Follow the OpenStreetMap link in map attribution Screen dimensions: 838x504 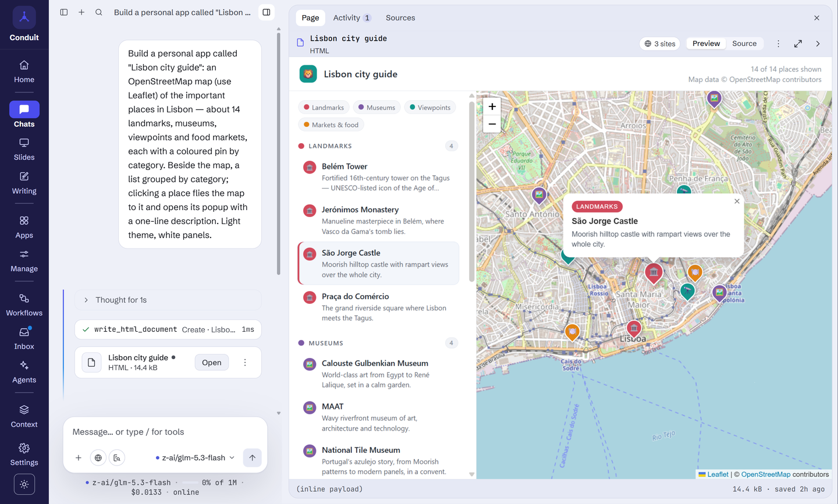click(x=766, y=474)
